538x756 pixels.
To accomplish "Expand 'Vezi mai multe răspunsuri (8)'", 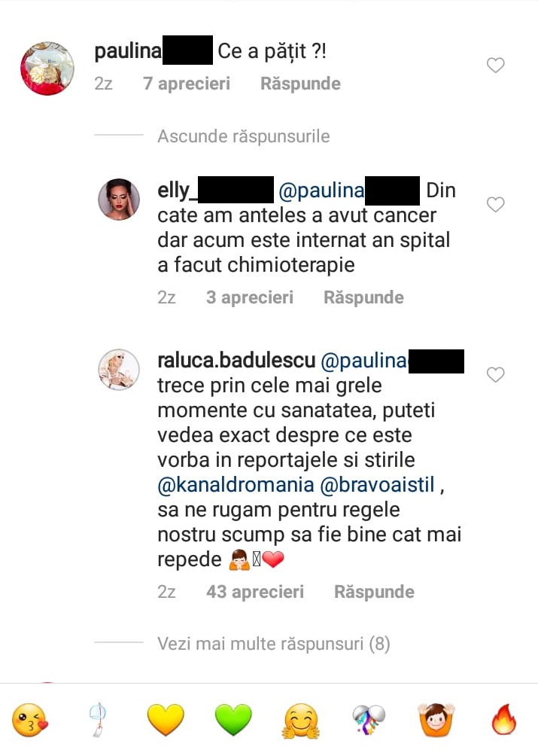I will pyautogui.click(x=273, y=644).
